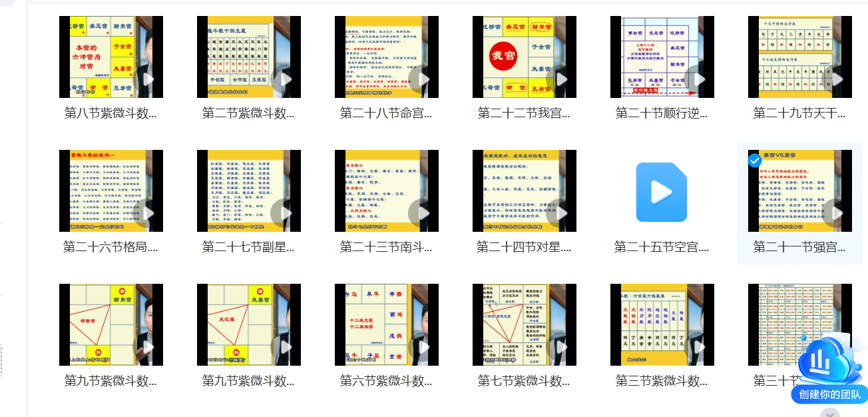Click the 创建你的团队 button
Image resolution: width=868 pixels, height=417 pixels.
tap(829, 394)
